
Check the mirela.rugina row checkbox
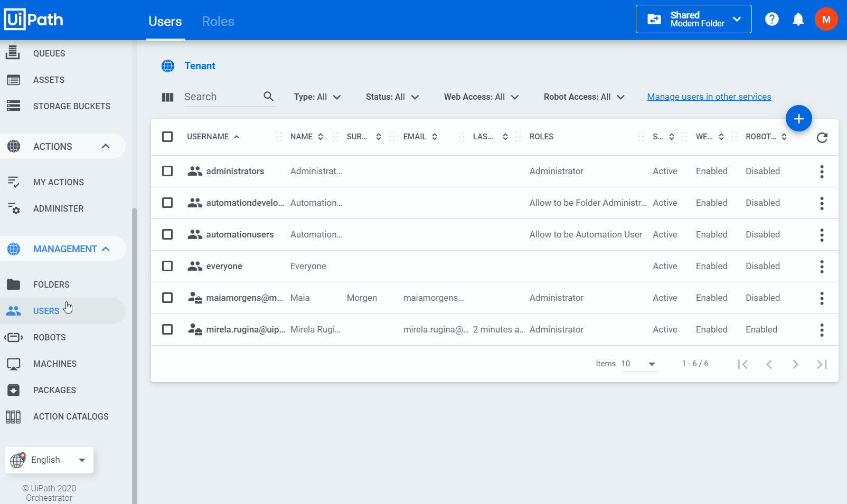tap(167, 329)
